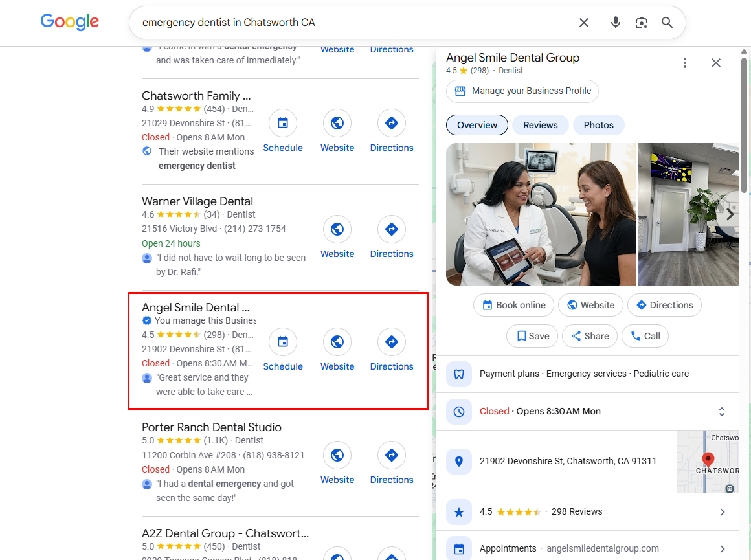The height and width of the screenshot is (560, 751).
Task: Open Website globe icon for Angel Smile listing
Action: 337,342
